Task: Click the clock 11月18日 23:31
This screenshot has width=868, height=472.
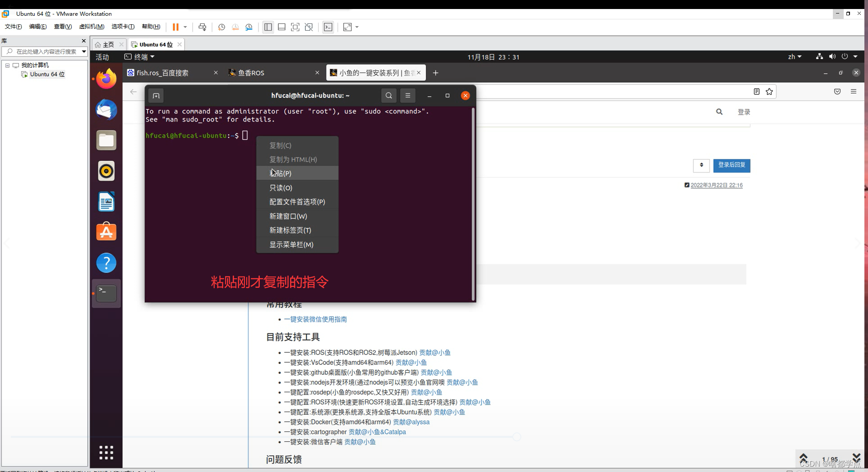Action: coord(493,57)
